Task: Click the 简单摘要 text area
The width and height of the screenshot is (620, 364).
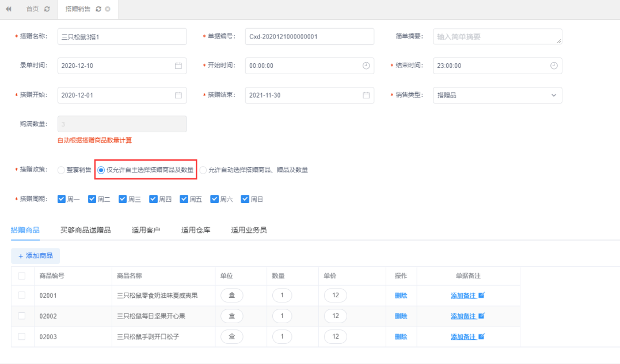Action: tap(497, 36)
